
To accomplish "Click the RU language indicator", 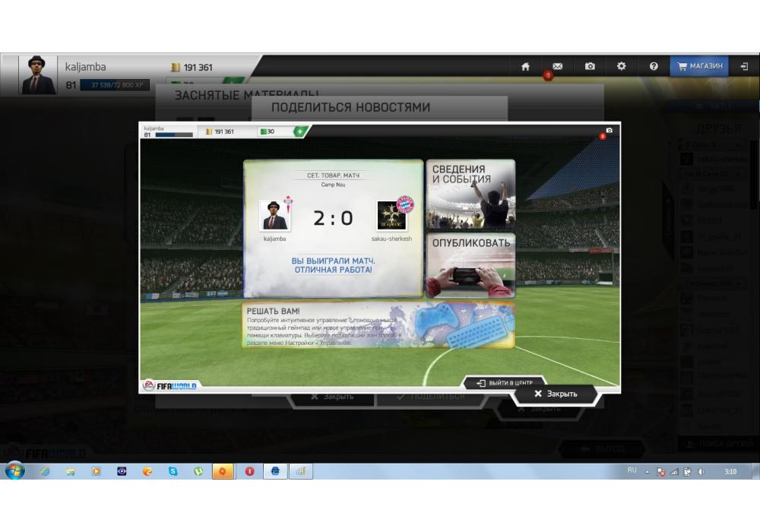I will coord(632,470).
